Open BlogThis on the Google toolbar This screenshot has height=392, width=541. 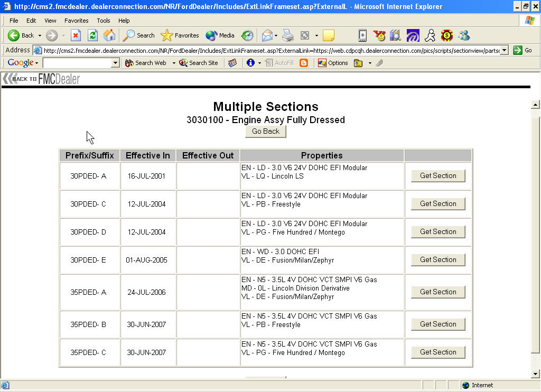pyautogui.click(x=303, y=62)
